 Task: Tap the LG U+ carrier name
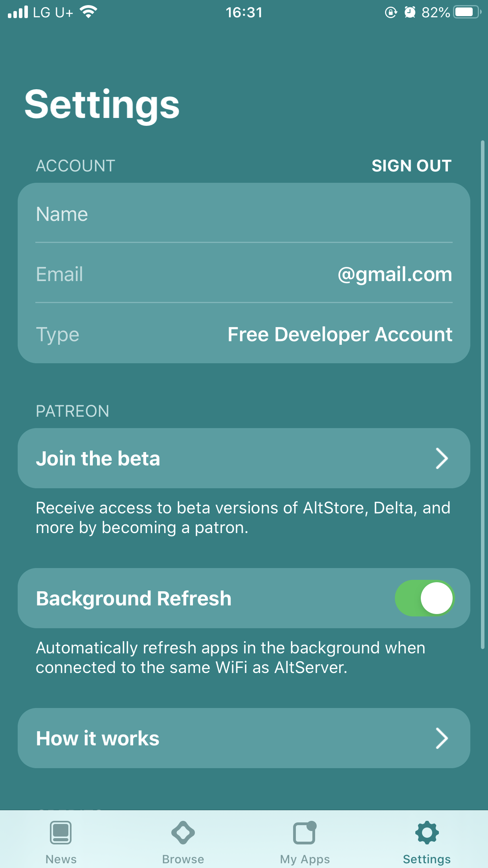[53, 12]
